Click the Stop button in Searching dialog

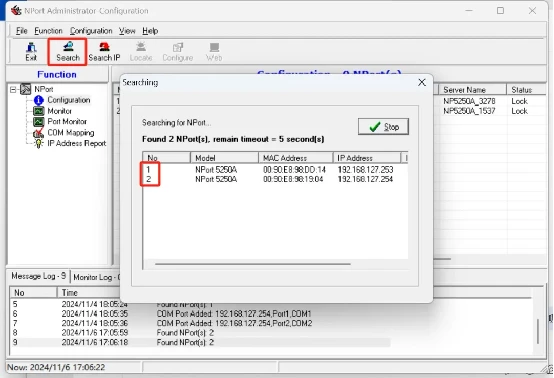(383, 126)
